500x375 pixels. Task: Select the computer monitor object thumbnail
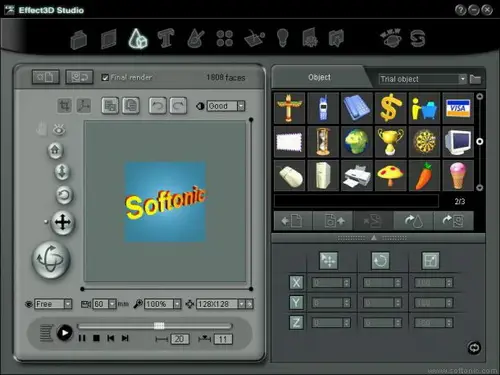pos(458,142)
